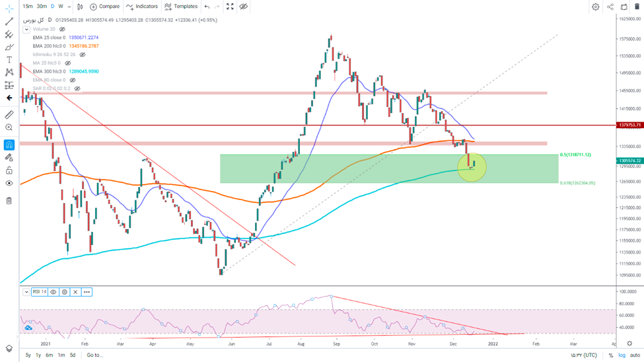Select the 6m date range
The image size is (644, 362).
click(x=49, y=355)
